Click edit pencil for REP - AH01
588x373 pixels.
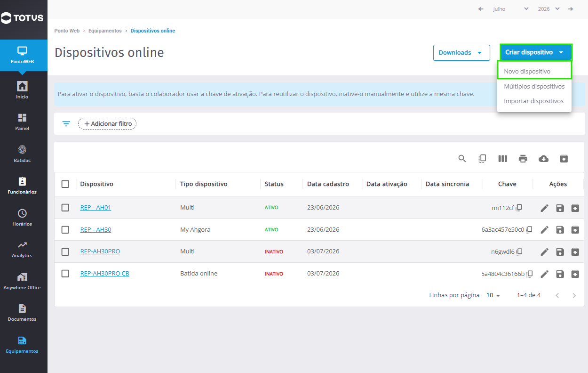tap(545, 208)
